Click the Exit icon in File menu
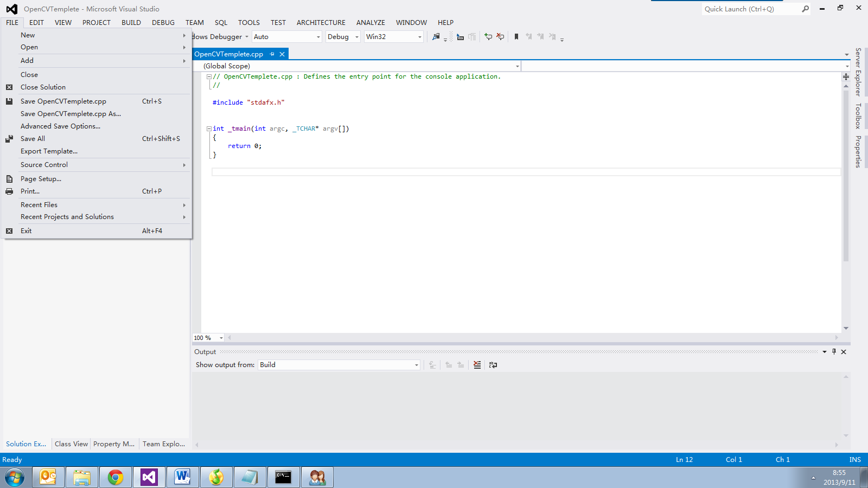Image resolution: width=868 pixels, height=488 pixels. coord(9,231)
